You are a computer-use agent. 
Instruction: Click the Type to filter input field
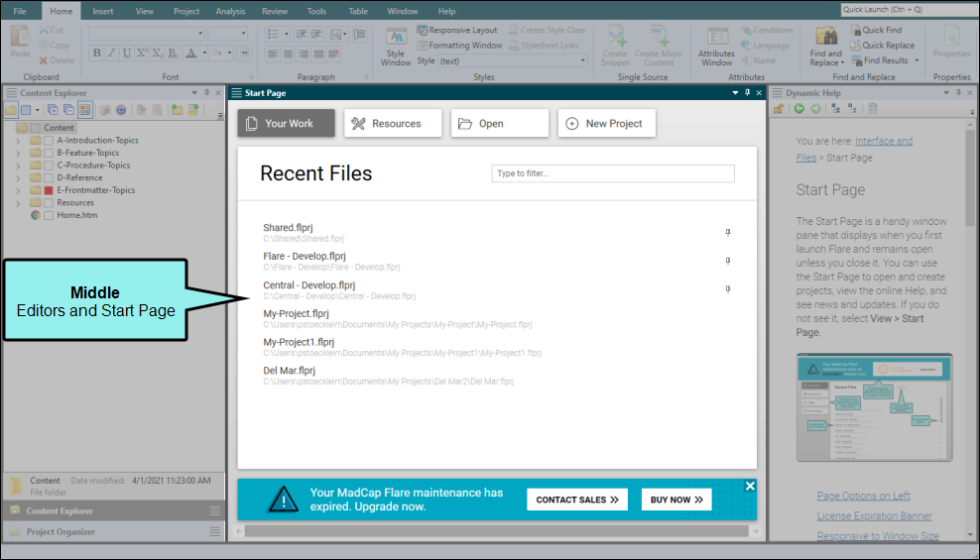point(613,173)
